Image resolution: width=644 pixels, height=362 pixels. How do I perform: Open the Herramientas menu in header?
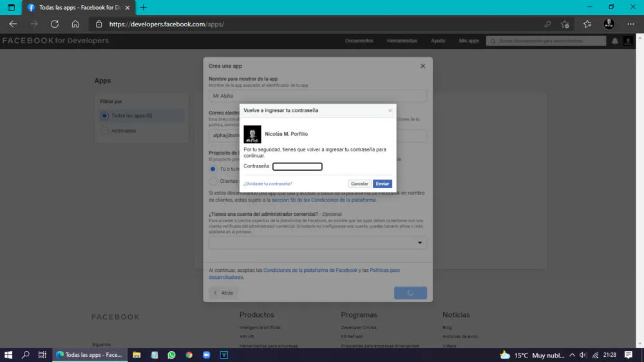(x=402, y=41)
